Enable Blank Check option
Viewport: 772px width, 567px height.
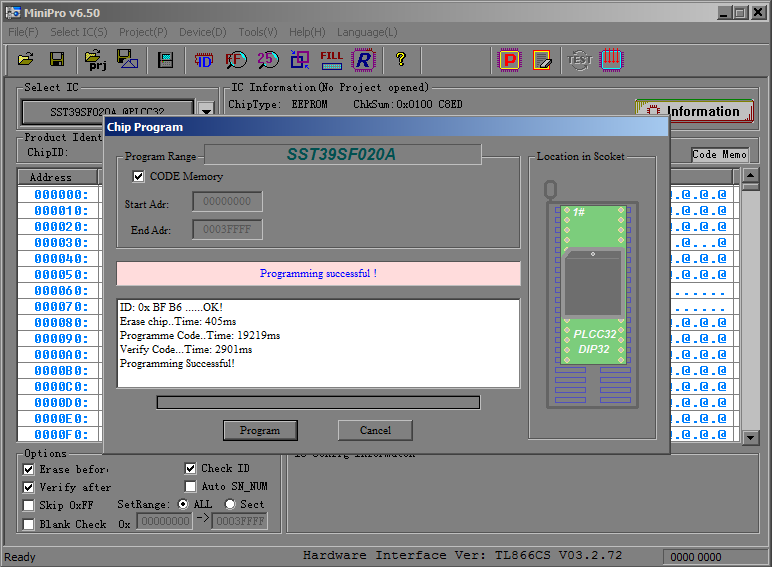point(29,524)
